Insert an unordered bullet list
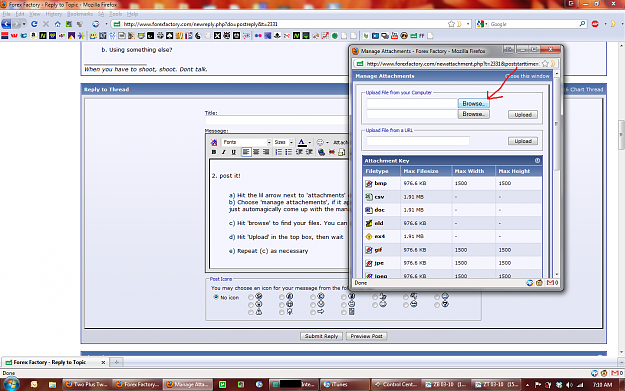 coord(289,152)
